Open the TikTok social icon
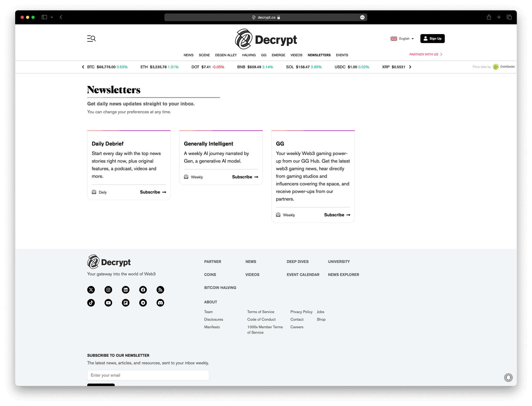 (x=91, y=303)
